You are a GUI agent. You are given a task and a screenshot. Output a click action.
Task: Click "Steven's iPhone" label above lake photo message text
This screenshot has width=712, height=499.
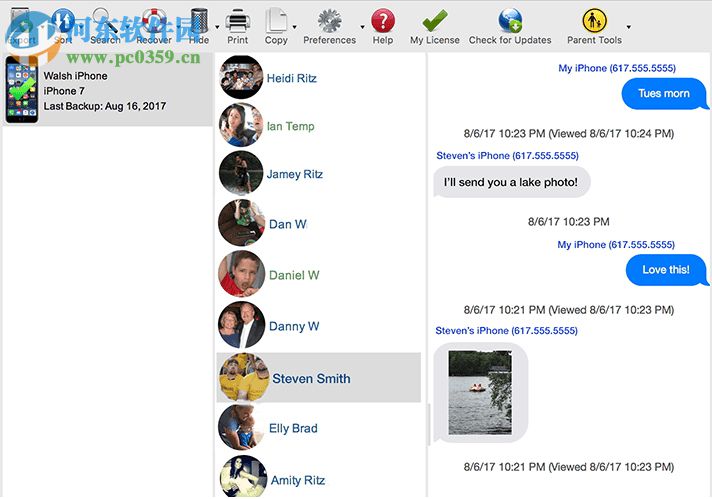tap(507, 156)
